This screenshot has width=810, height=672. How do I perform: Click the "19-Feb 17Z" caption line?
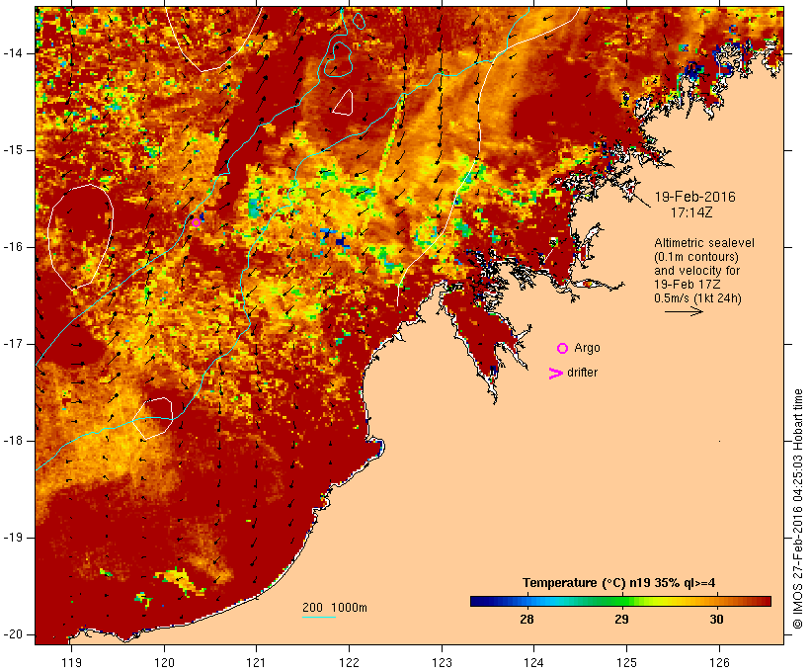pos(688,285)
